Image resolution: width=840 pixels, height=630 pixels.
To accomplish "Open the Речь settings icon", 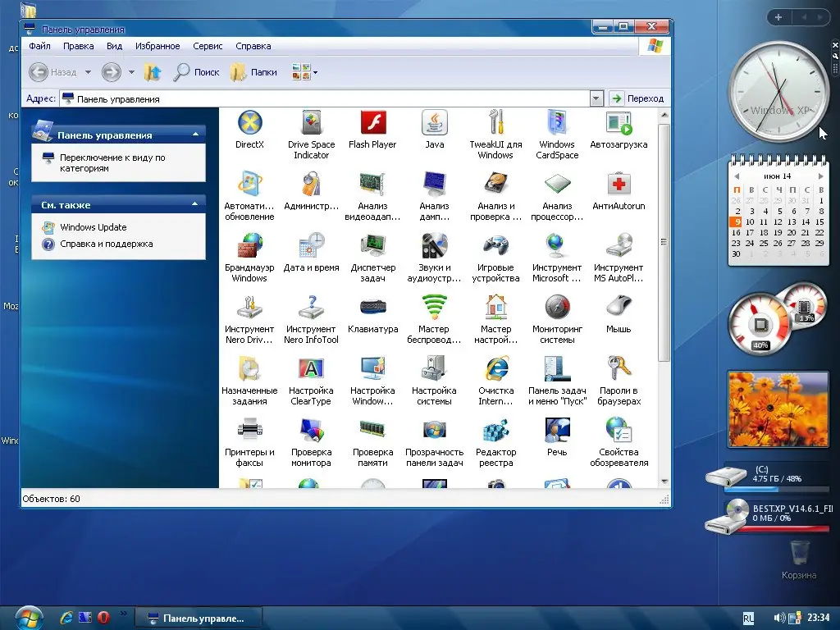I will click(x=557, y=437).
